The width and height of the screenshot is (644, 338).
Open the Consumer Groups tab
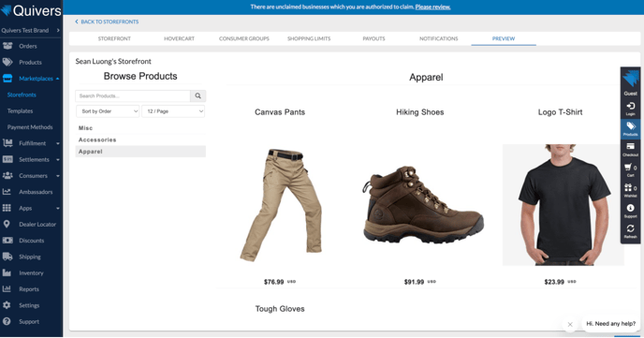coord(244,38)
